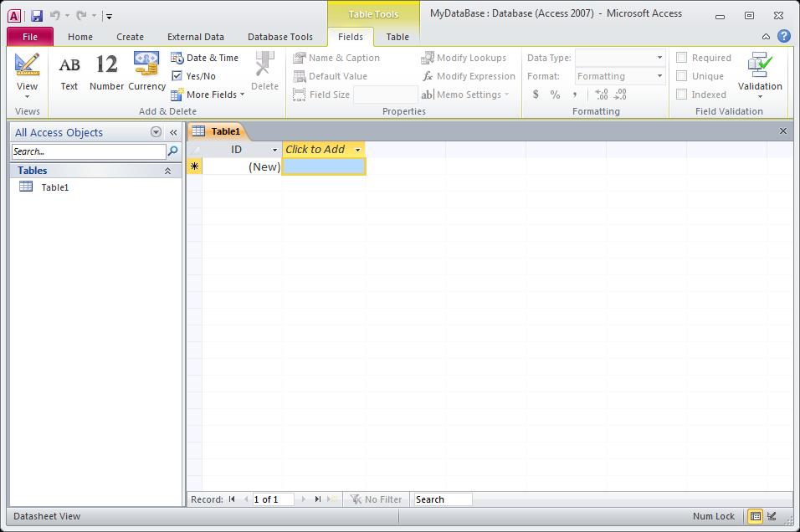Viewport: 800px width, 532px height.
Task: Add a Date & Time field
Action: [204, 58]
